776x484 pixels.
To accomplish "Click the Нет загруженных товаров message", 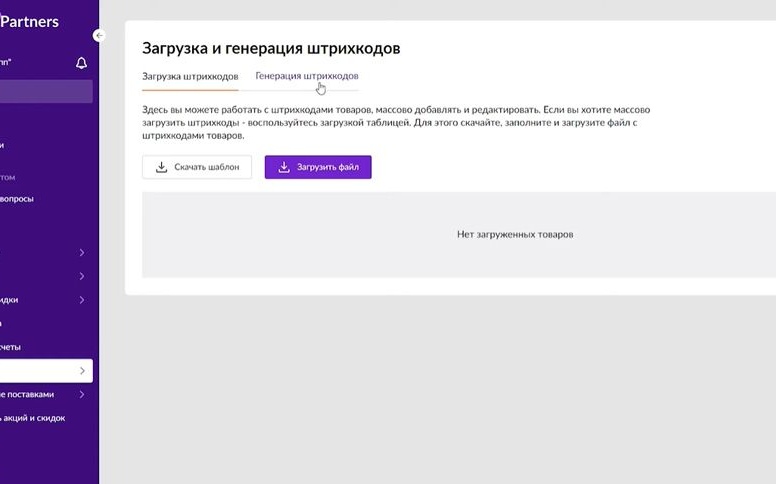I will pos(515,235).
